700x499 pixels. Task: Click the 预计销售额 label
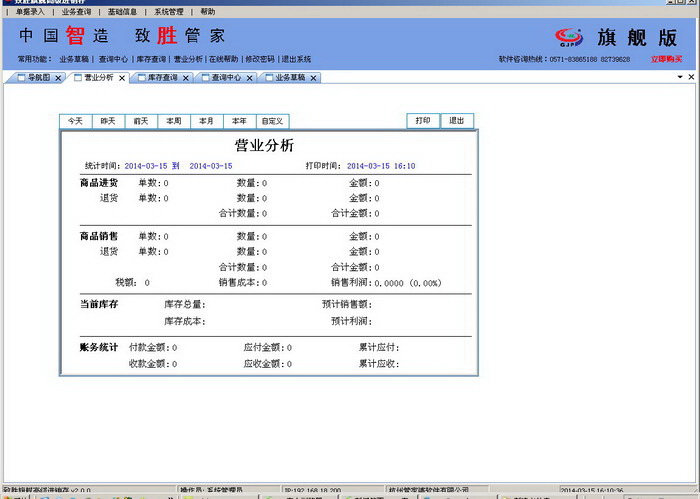pyautogui.click(x=347, y=304)
